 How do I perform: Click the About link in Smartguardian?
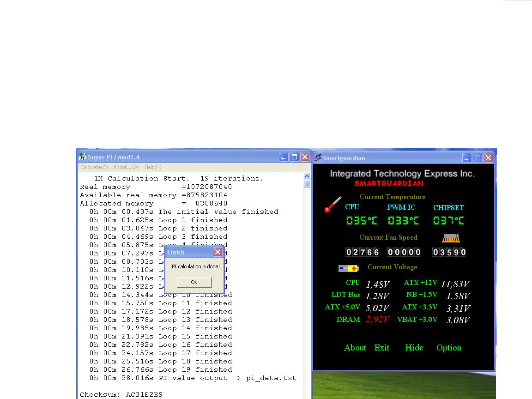coord(355,347)
